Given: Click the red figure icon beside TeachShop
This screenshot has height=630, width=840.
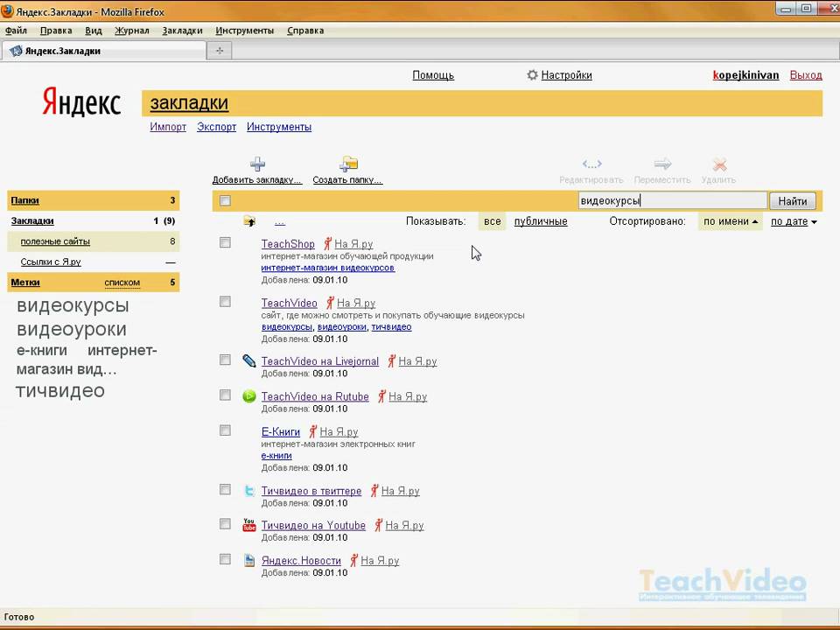Looking at the screenshot, I should (x=327, y=244).
